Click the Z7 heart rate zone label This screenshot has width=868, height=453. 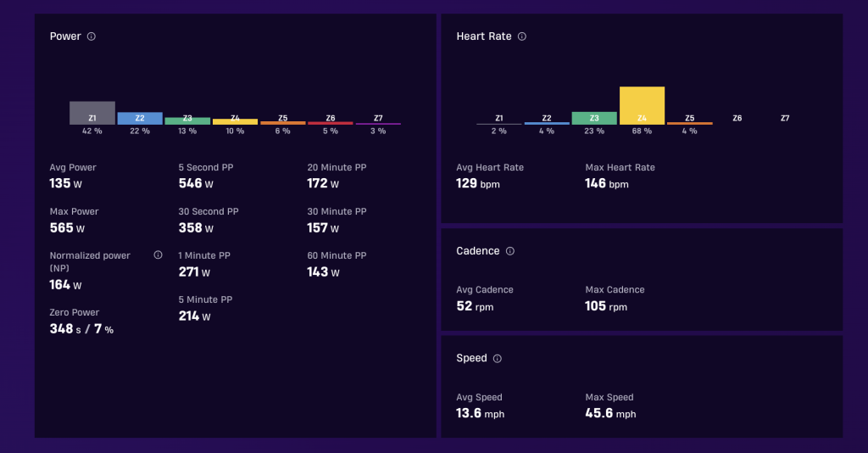(x=785, y=119)
